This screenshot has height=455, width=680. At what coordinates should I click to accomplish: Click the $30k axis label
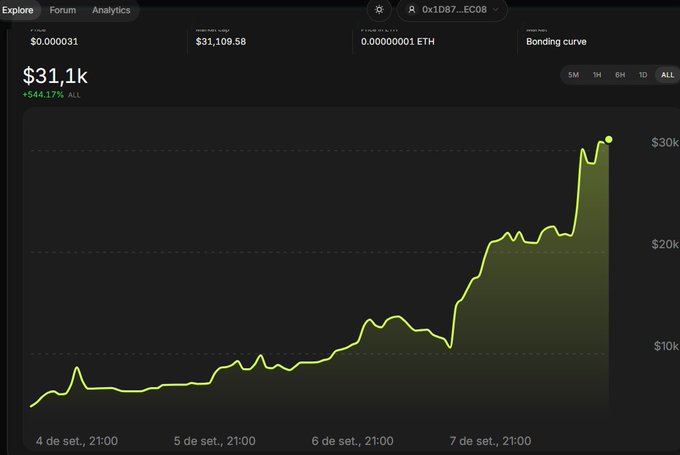(x=665, y=142)
